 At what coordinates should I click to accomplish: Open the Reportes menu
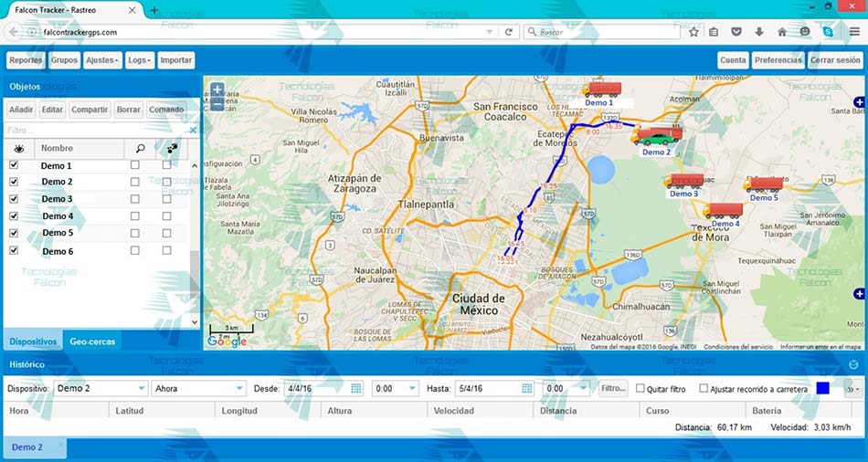(26, 60)
